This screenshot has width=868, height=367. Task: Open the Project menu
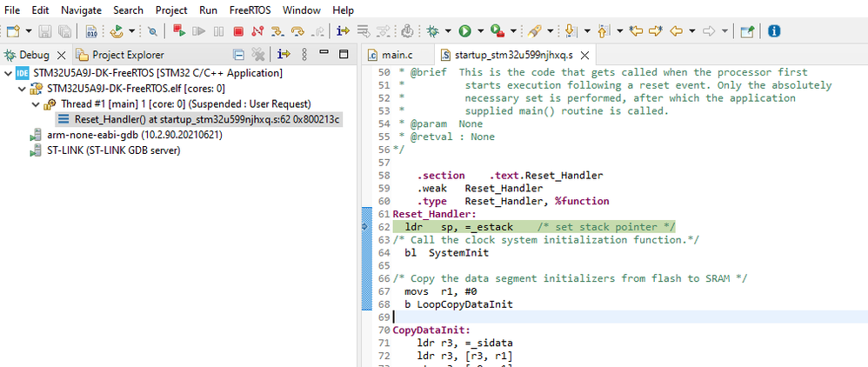[171, 10]
